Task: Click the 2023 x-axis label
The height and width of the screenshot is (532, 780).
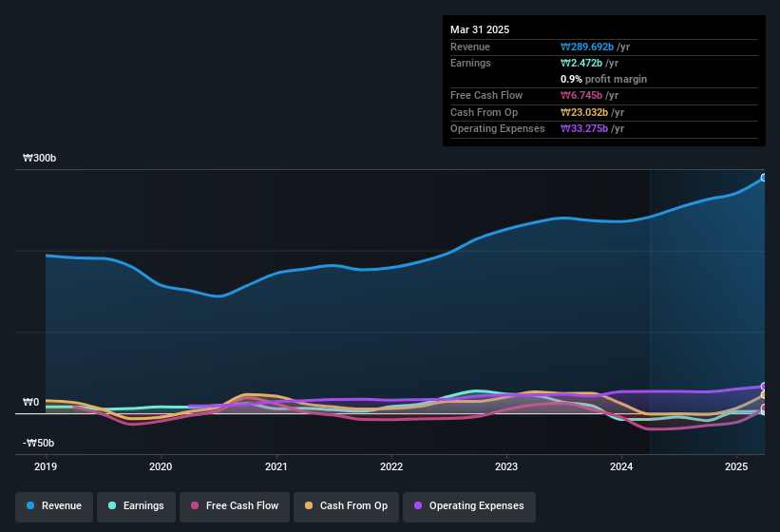Action: point(506,466)
